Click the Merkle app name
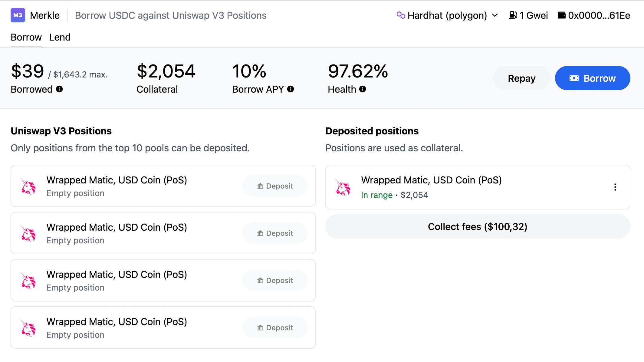The image size is (644, 362). 45,15
